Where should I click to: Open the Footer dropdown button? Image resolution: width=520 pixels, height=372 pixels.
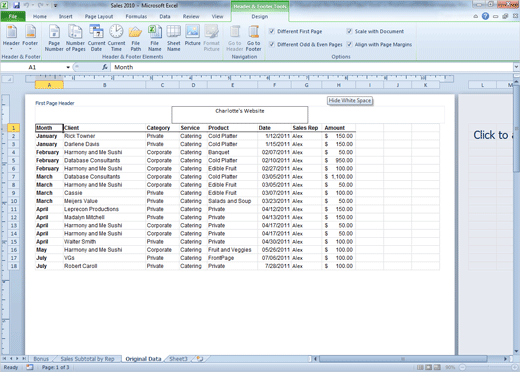[x=30, y=38]
